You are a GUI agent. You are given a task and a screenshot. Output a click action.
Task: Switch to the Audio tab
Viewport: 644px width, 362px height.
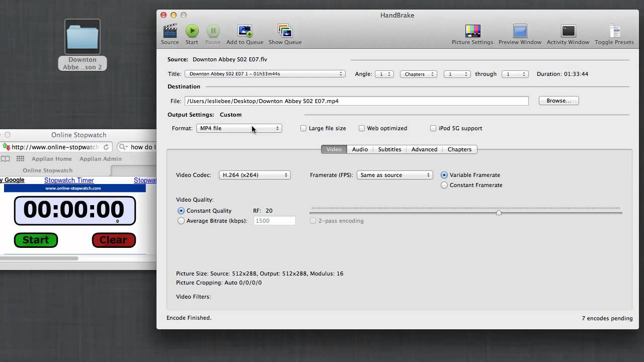point(360,149)
